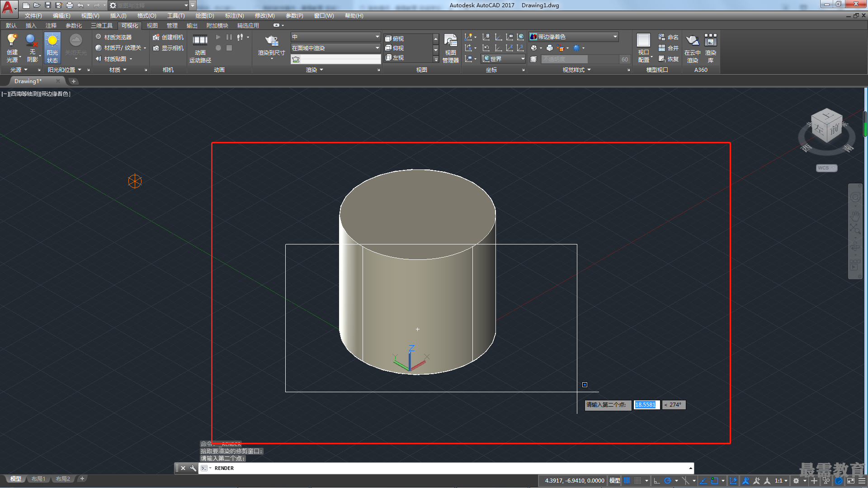The height and width of the screenshot is (488, 868).
Task: Switch to the 3D Tools (三维工具) ribbon tab
Action: (x=102, y=25)
